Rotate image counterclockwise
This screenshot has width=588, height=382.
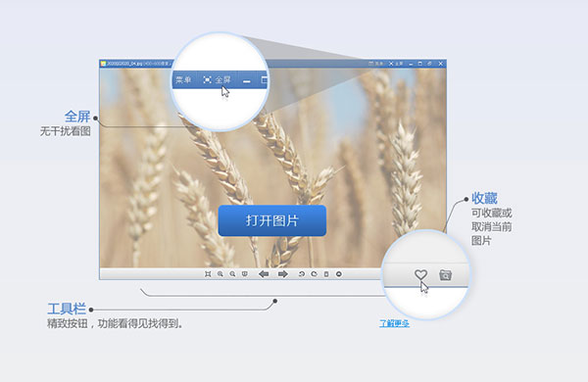pos(302,274)
